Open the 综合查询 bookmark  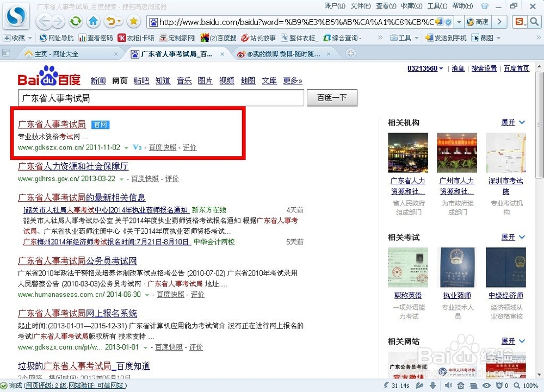342,38
